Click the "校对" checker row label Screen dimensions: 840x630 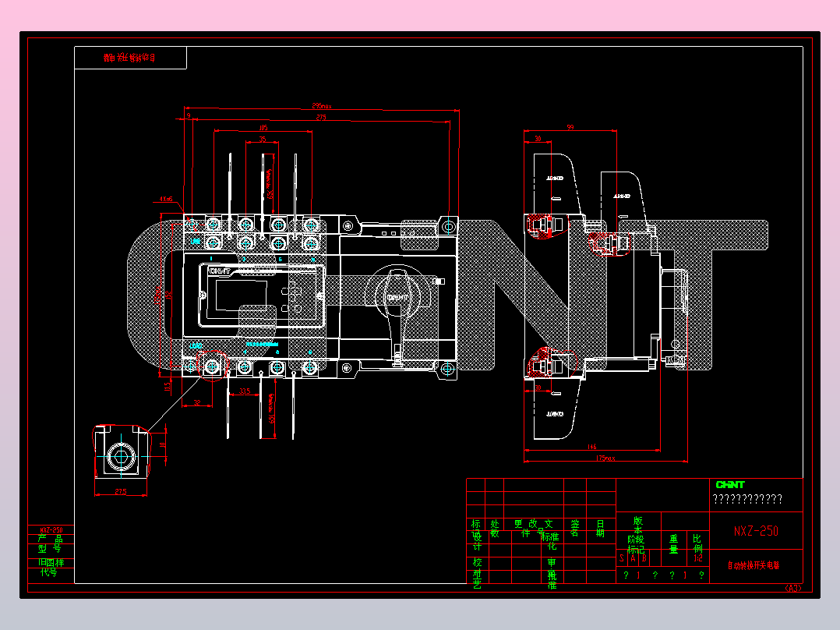tap(477, 568)
